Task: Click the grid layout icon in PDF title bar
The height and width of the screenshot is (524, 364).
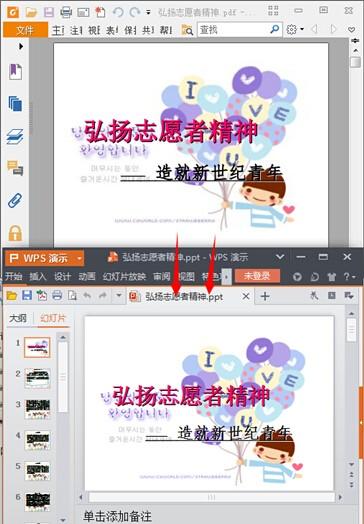Action: click(x=273, y=10)
